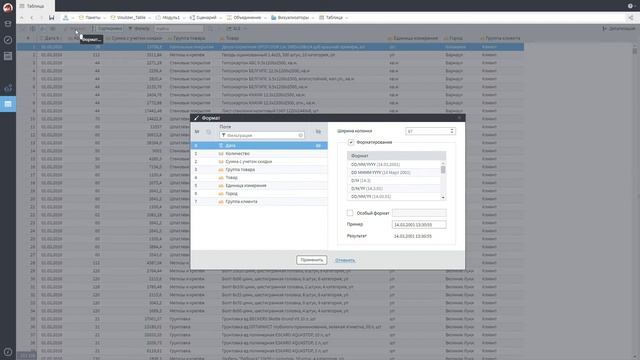Open the help icon at the top right
This screenshot has width=640, height=360.
point(630,6)
